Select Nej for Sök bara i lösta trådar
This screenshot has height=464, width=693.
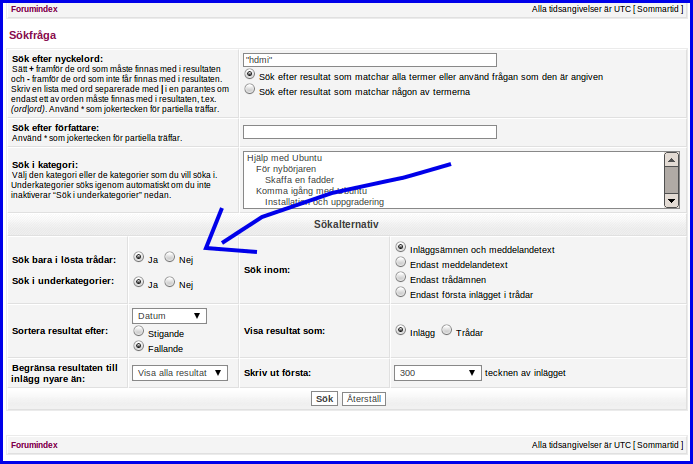(170, 257)
